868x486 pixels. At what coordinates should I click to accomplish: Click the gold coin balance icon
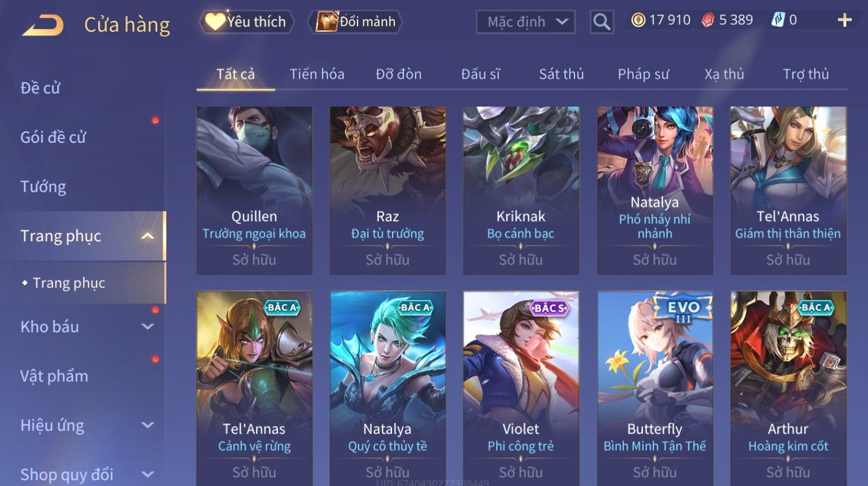[x=638, y=20]
